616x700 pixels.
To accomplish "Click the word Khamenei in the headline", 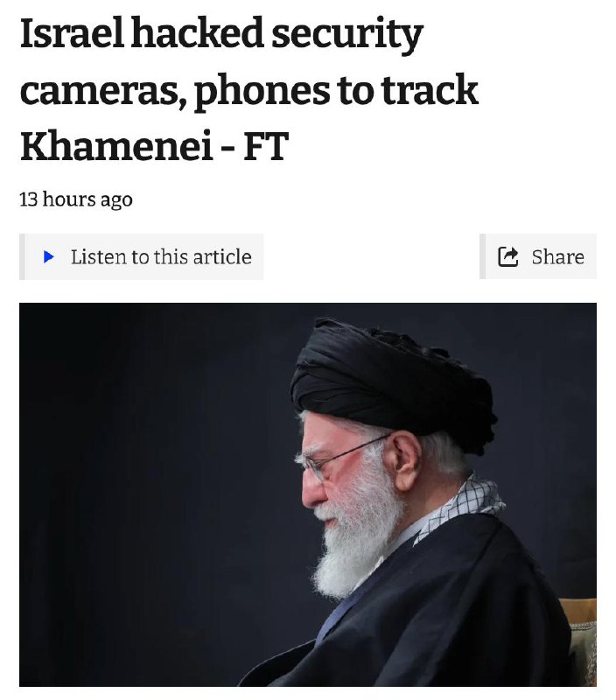I will click(116, 145).
